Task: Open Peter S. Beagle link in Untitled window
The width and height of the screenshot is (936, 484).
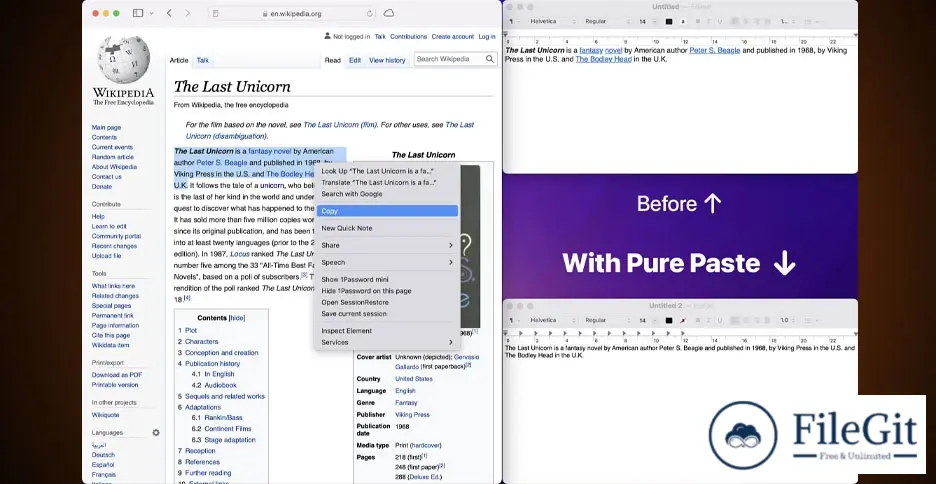Action: (x=715, y=51)
